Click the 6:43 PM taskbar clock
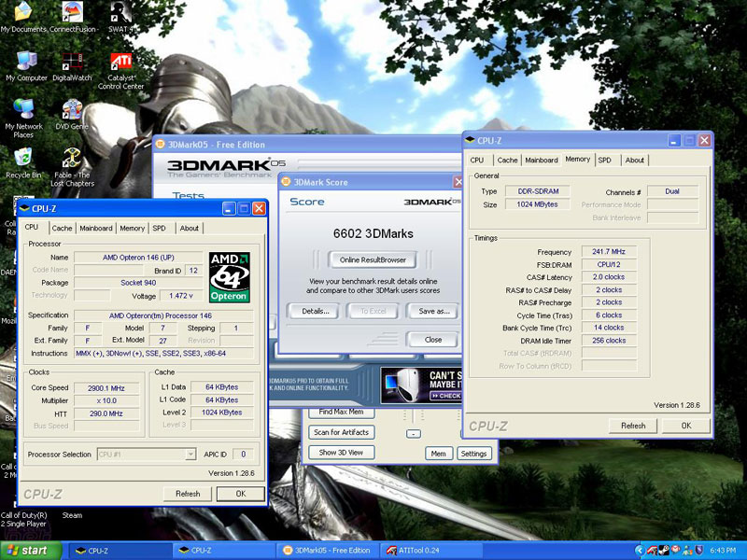This screenshot has width=747, height=560. [x=723, y=551]
